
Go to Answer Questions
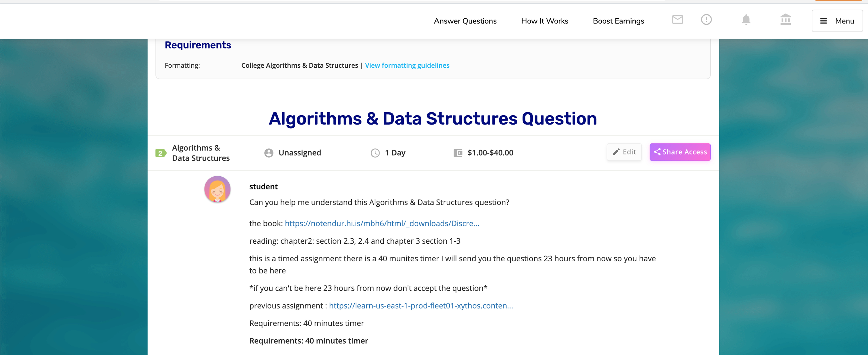465,21
